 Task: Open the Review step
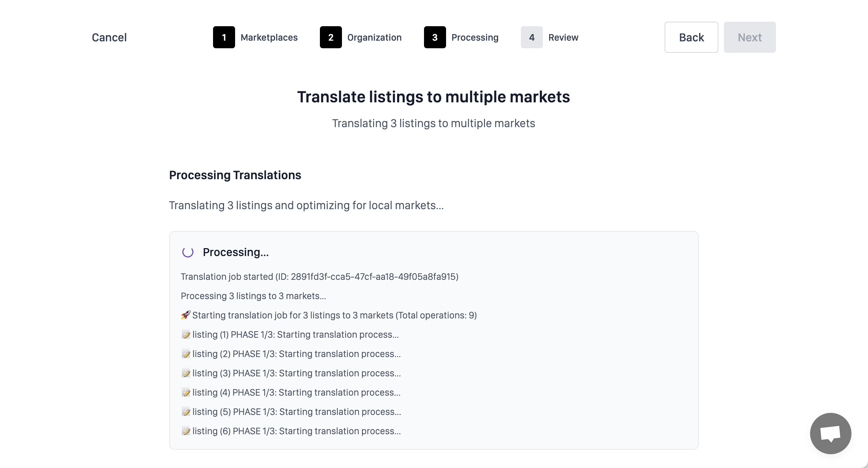[x=563, y=37]
